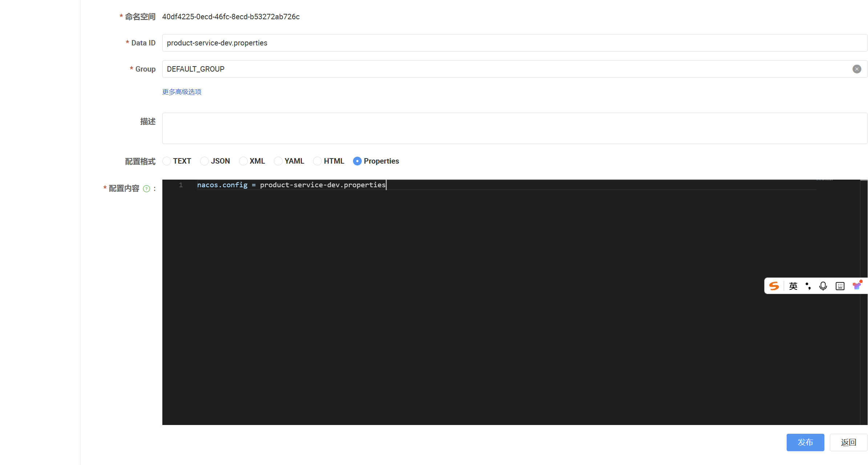Click the 返回 back button
Viewport: 868px width, 465px height.
[848, 442]
